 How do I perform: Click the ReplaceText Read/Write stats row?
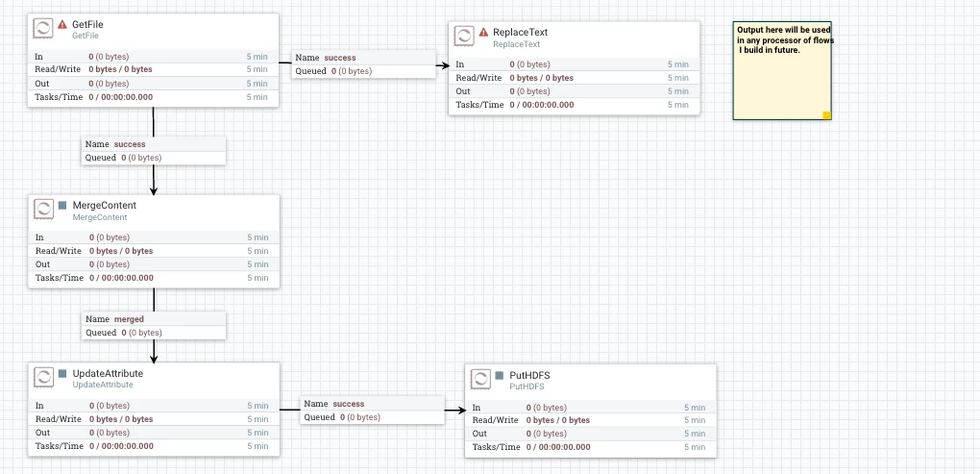pos(575,78)
